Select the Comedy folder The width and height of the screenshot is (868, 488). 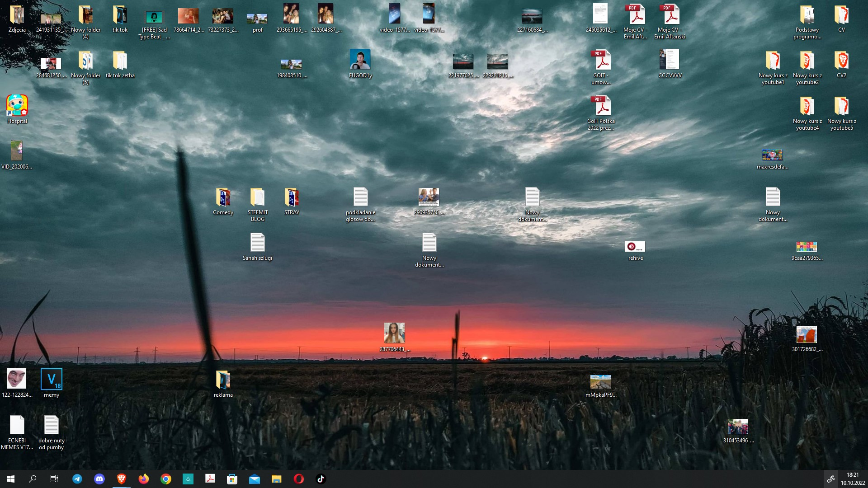click(x=223, y=197)
